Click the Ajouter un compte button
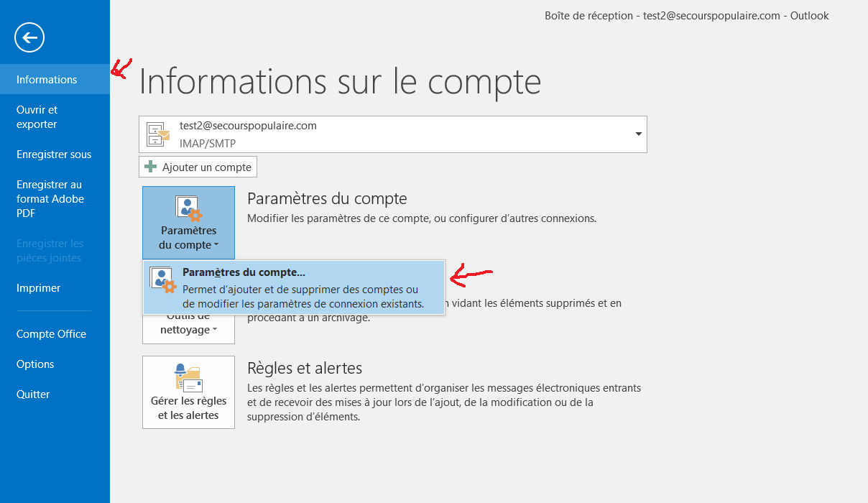The width and height of the screenshot is (868, 503). (x=198, y=167)
